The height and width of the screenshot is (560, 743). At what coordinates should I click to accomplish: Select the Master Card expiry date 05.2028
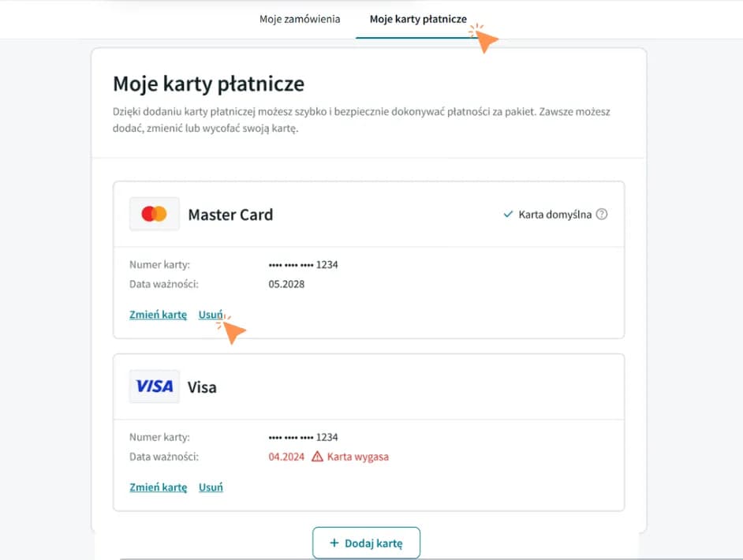286,284
